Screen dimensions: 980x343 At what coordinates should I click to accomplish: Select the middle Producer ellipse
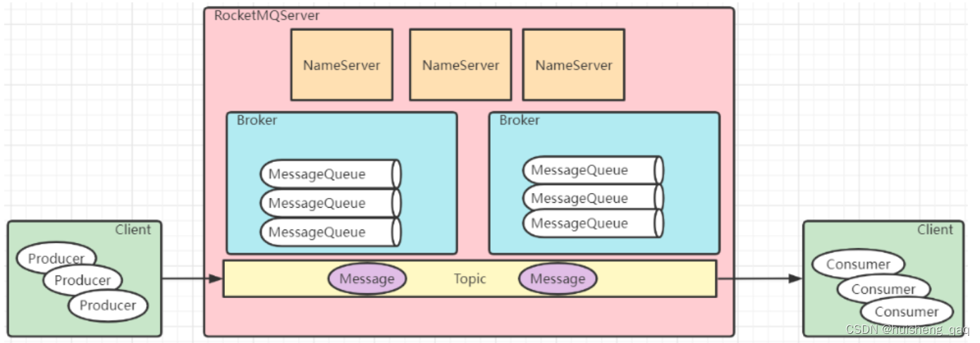(x=82, y=280)
